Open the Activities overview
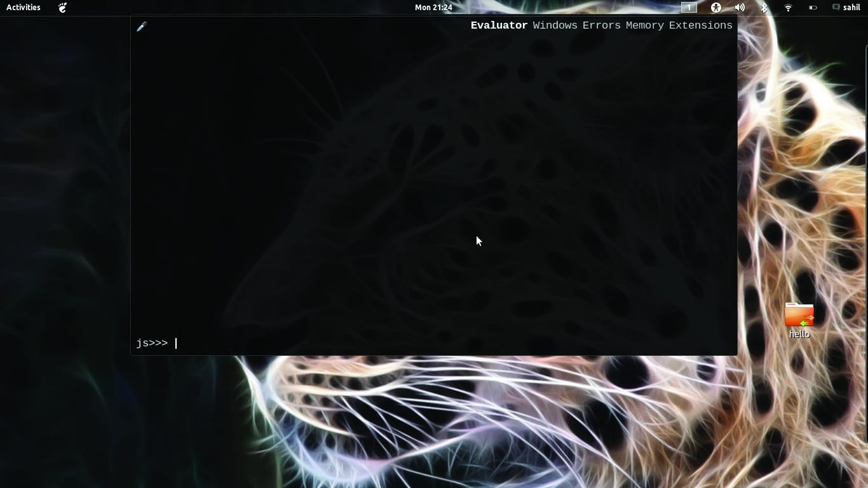Screen dimensions: 868x488 tap(24, 8)
